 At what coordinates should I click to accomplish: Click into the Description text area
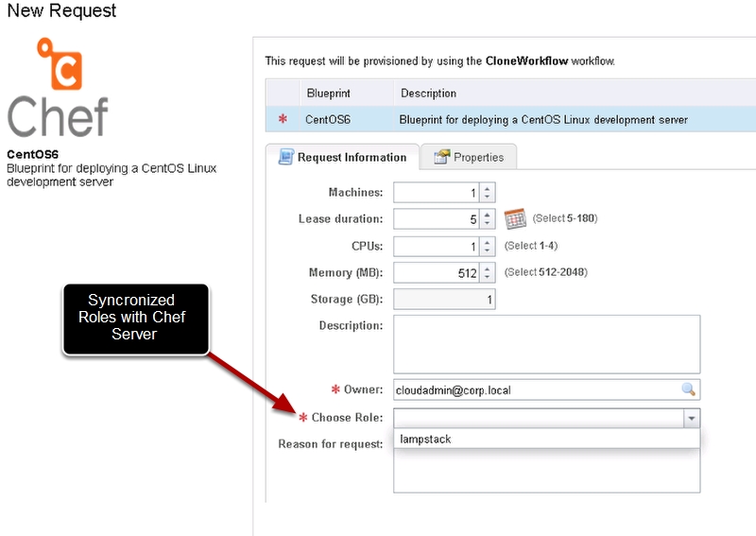pyautogui.click(x=546, y=344)
